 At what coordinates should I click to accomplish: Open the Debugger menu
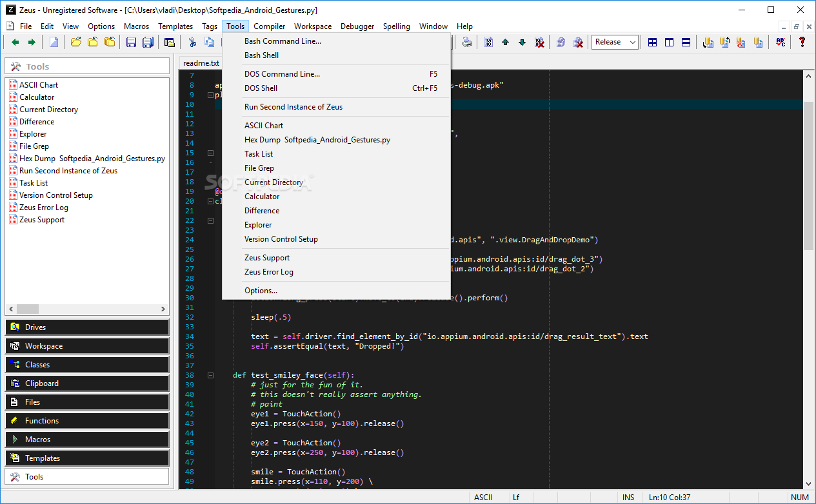click(357, 26)
